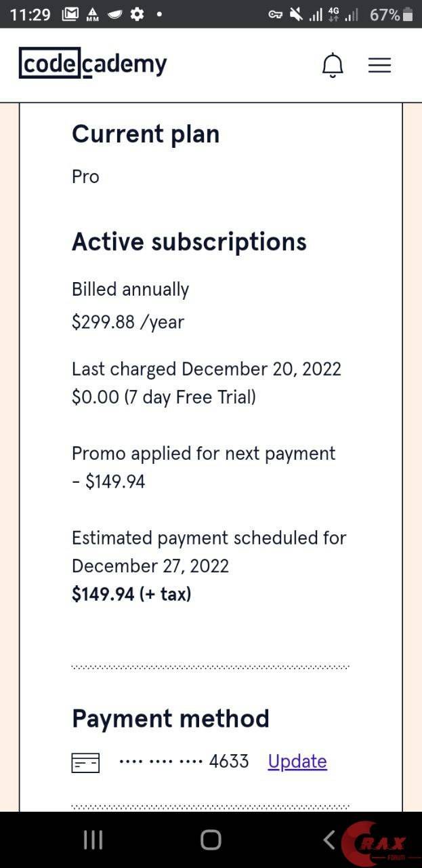Tap the Gmail notification icon in status bar
The image size is (422, 868).
70,14
